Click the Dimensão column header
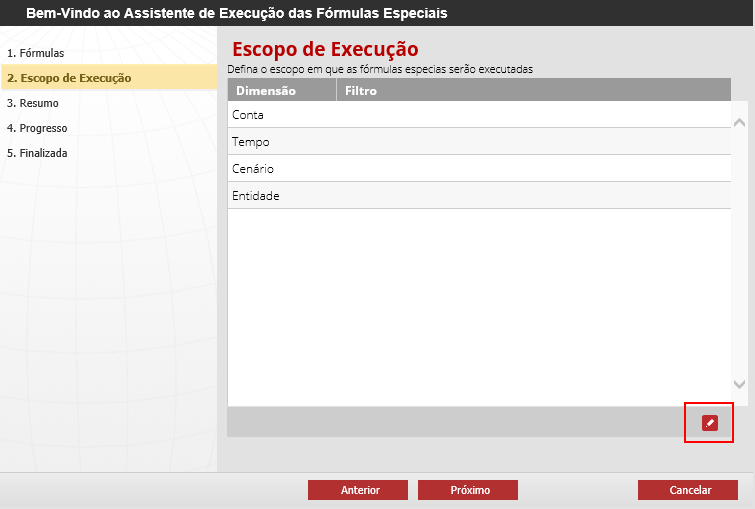The width and height of the screenshot is (755, 509). pos(282,91)
